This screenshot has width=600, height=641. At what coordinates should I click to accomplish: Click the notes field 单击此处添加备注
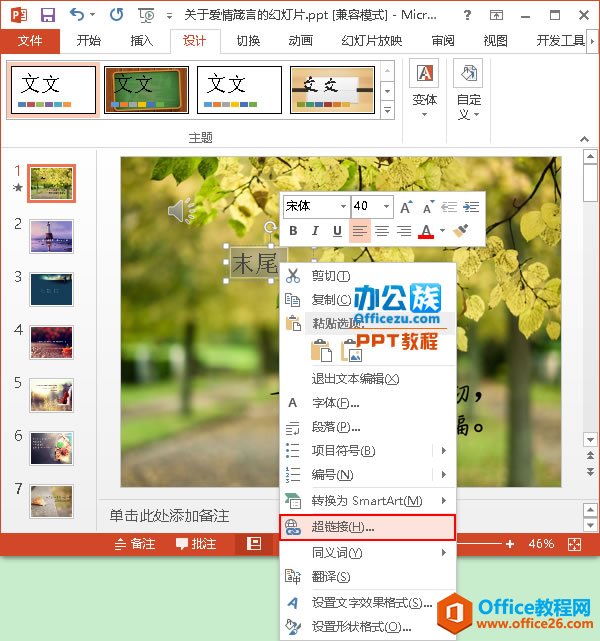[x=169, y=515]
